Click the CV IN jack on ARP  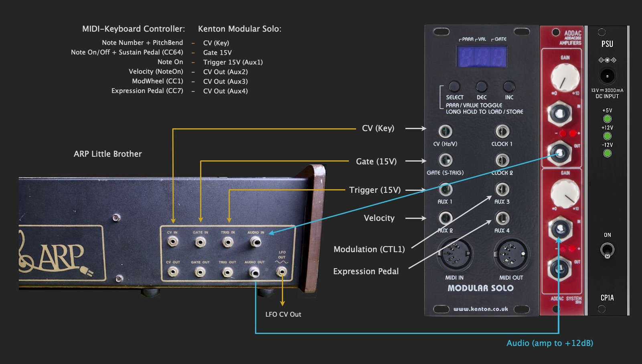tap(173, 242)
